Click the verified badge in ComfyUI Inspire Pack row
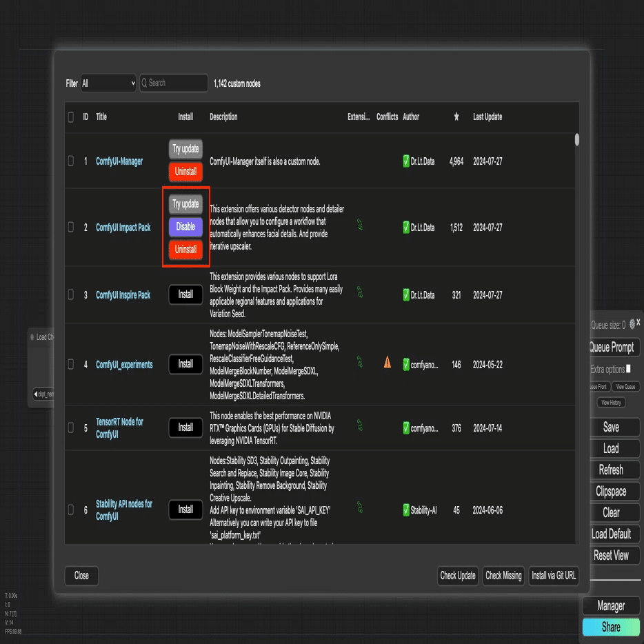This screenshot has height=644, width=644. [406, 295]
